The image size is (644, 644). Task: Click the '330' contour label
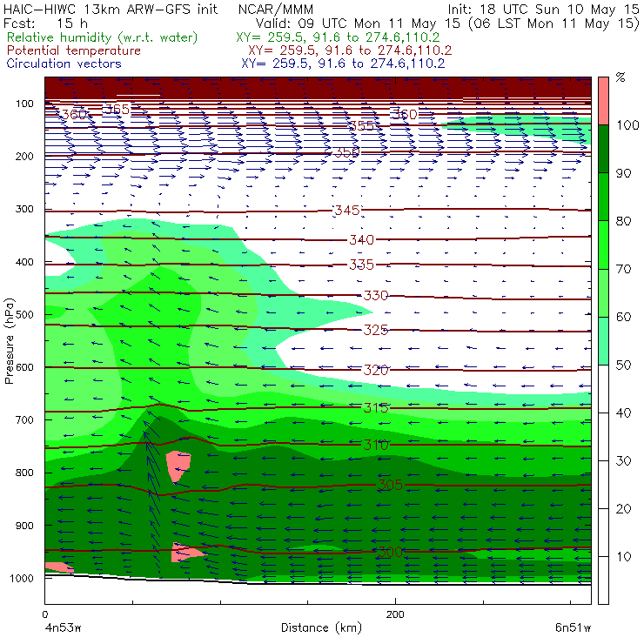click(376, 295)
